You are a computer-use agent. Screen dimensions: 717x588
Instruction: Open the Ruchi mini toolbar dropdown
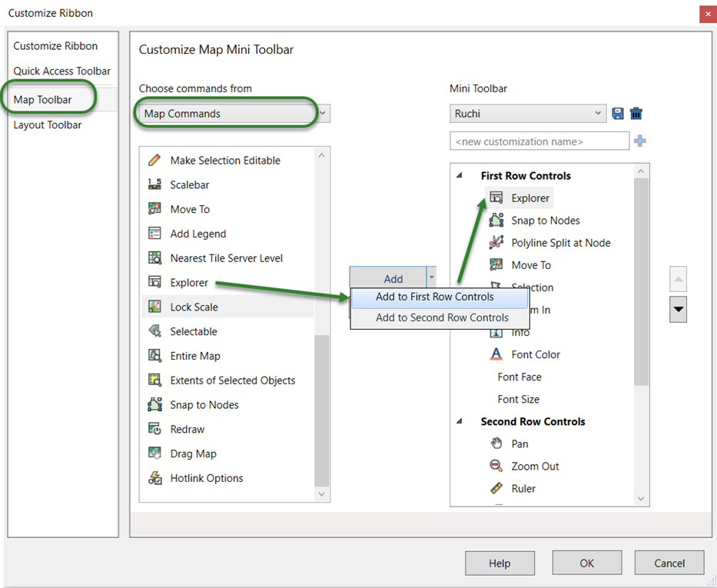tap(599, 113)
